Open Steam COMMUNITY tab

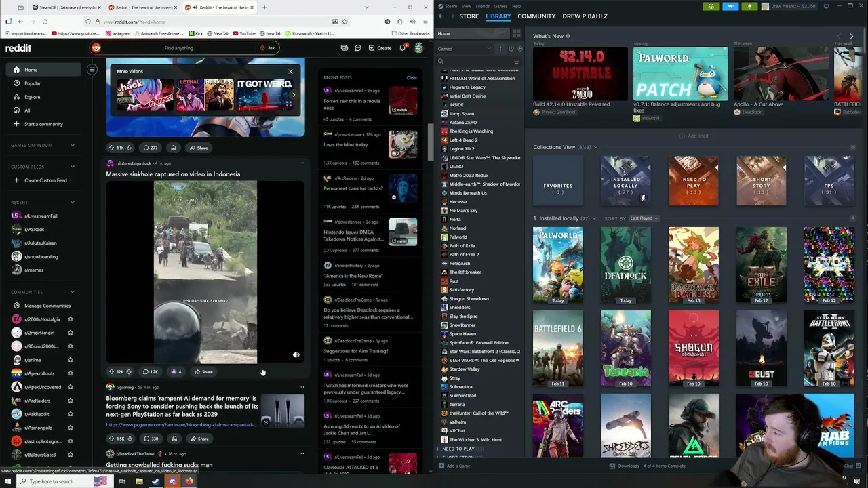536,16
